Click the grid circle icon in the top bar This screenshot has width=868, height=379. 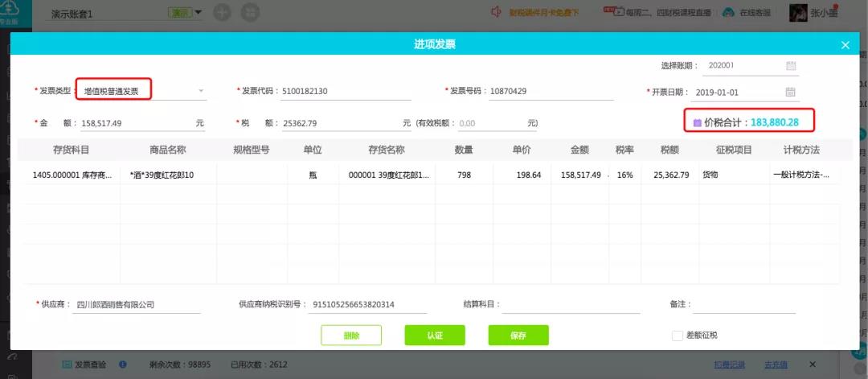click(x=251, y=12)
